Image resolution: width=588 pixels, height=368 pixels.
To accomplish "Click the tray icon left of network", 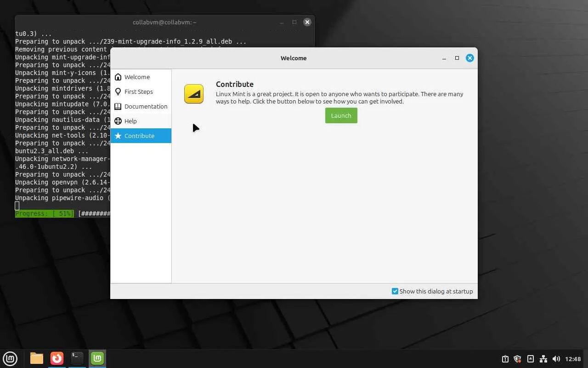I will 531,359.
